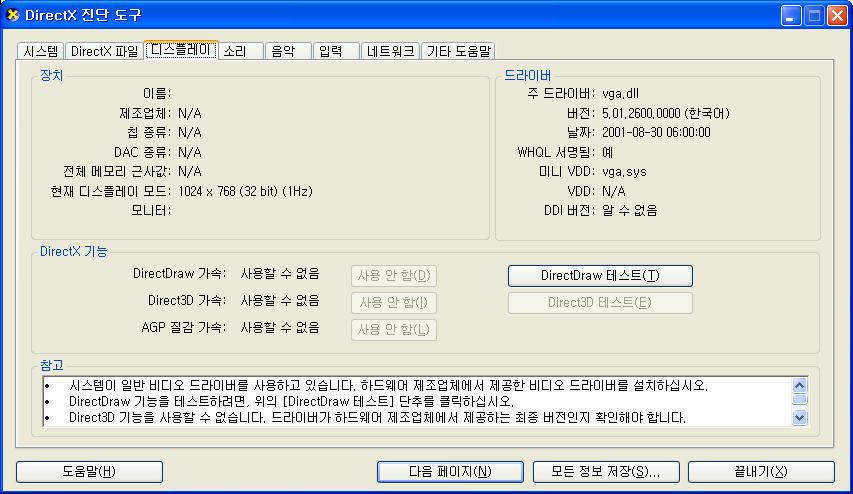
Task: Click the date 2001-08-30 06:00:00 value
Action: tap(656, 132)
